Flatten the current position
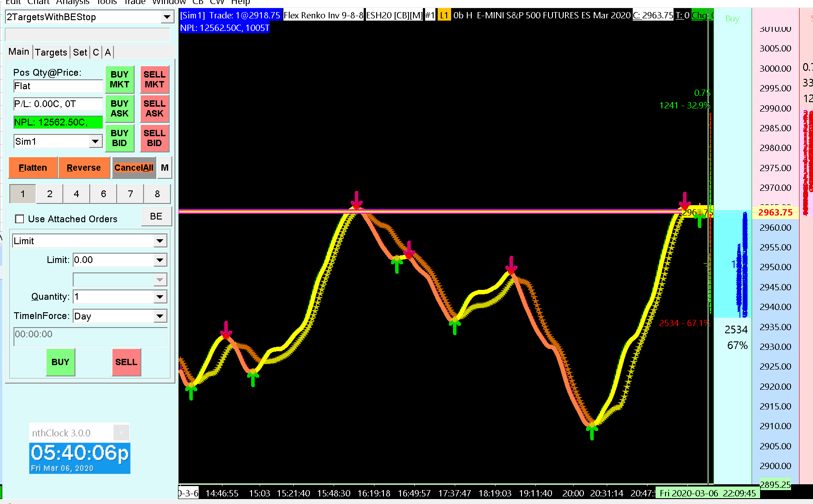This screenshot has width=813, height=504. pyautogui.click(x=33, y=168)
